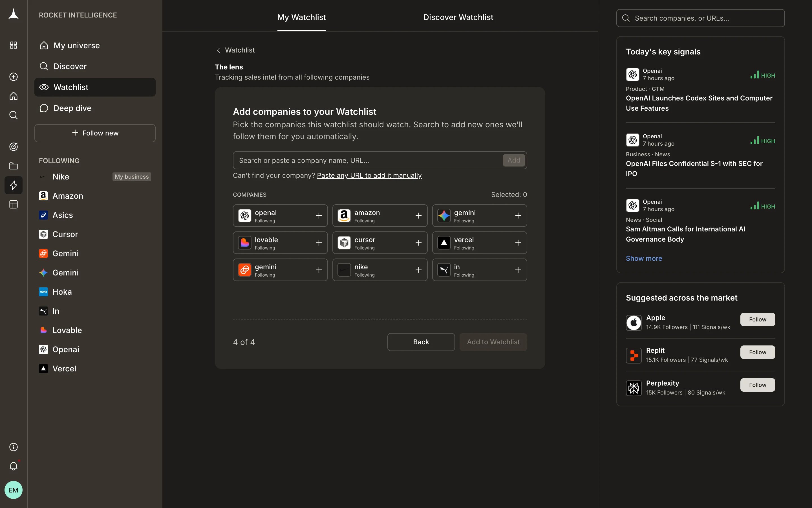Click the Rocket logo icon
Viewport: 812px width, 508px height.
click(14, 14)
